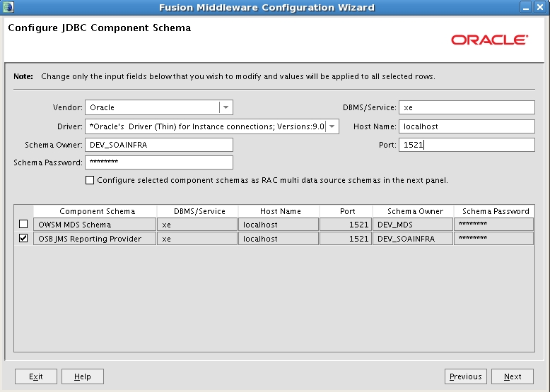Click the DBMS/Service field containing xe
This screenshot has width=550, height=392.
[467, 107]
